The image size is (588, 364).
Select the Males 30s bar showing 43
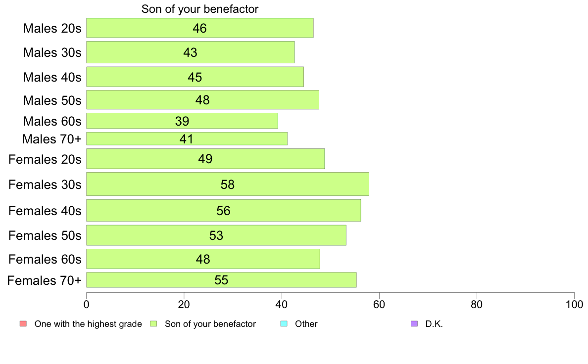[191, 52]
